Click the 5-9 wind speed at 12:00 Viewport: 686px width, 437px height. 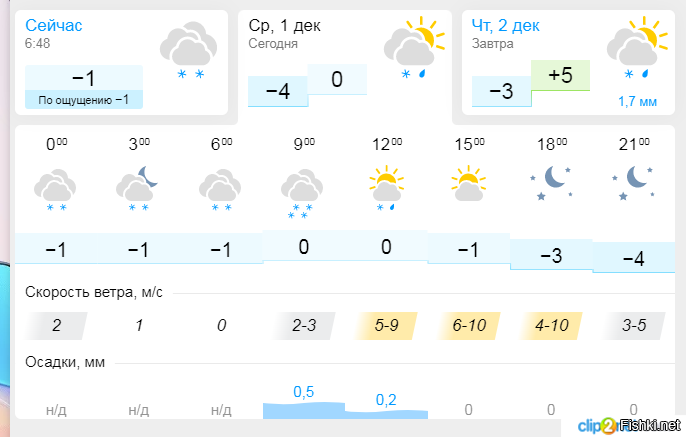click(x=386, y=325)
